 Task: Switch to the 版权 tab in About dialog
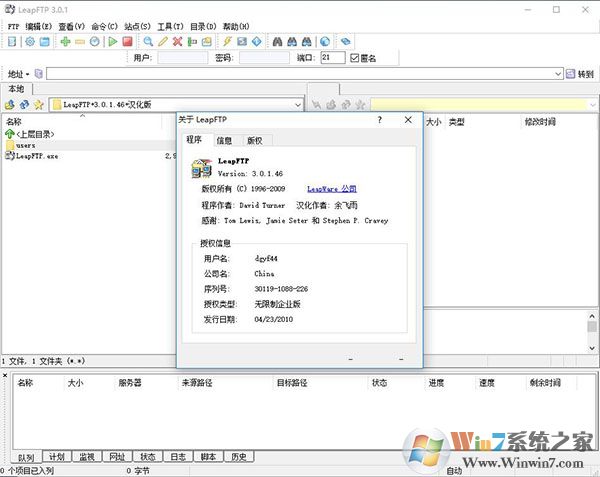254,141
